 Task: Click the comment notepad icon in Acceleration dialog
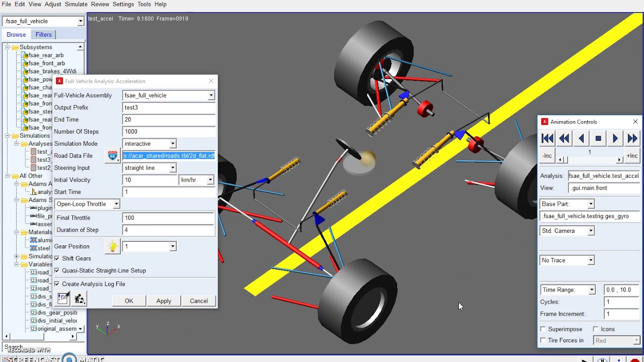click(x=63, y=299)
